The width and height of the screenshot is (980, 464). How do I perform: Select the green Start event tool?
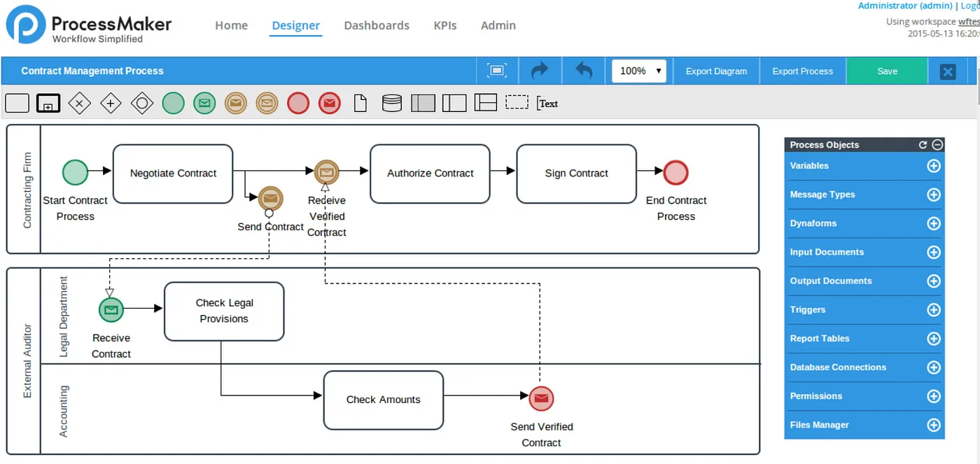(173, 104)
